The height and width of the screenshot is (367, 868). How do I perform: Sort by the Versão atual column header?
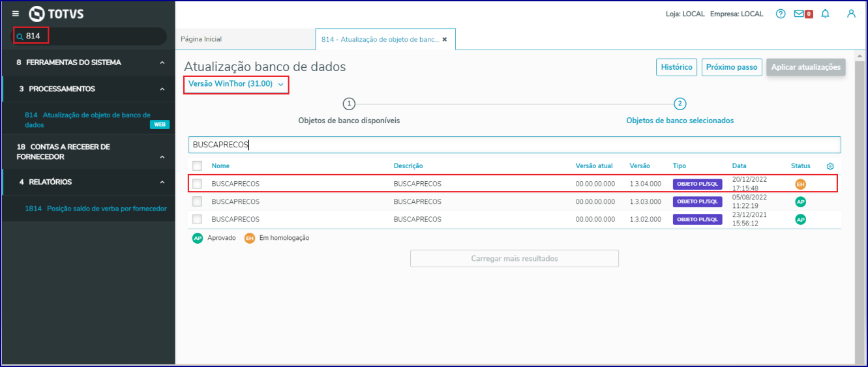594,166
